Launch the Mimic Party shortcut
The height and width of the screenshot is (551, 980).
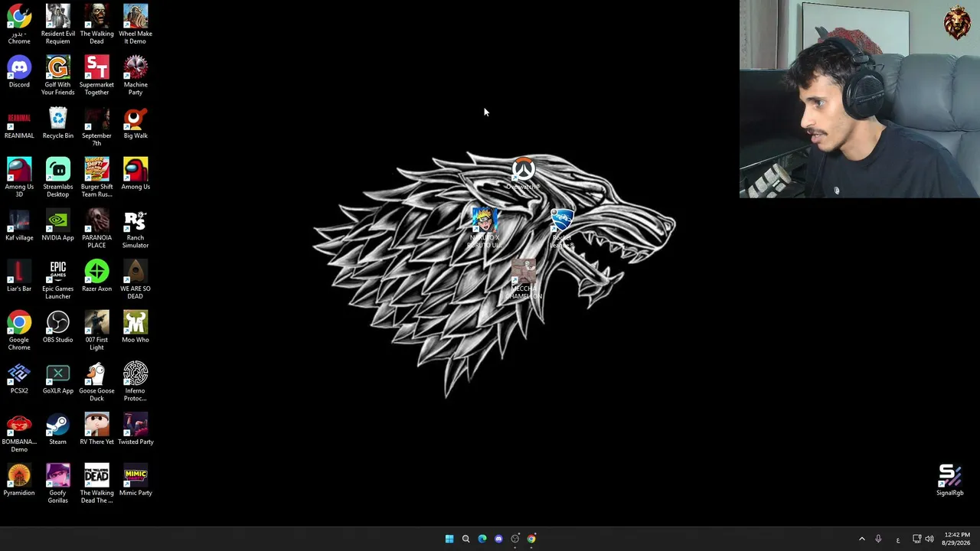[136, 481]
